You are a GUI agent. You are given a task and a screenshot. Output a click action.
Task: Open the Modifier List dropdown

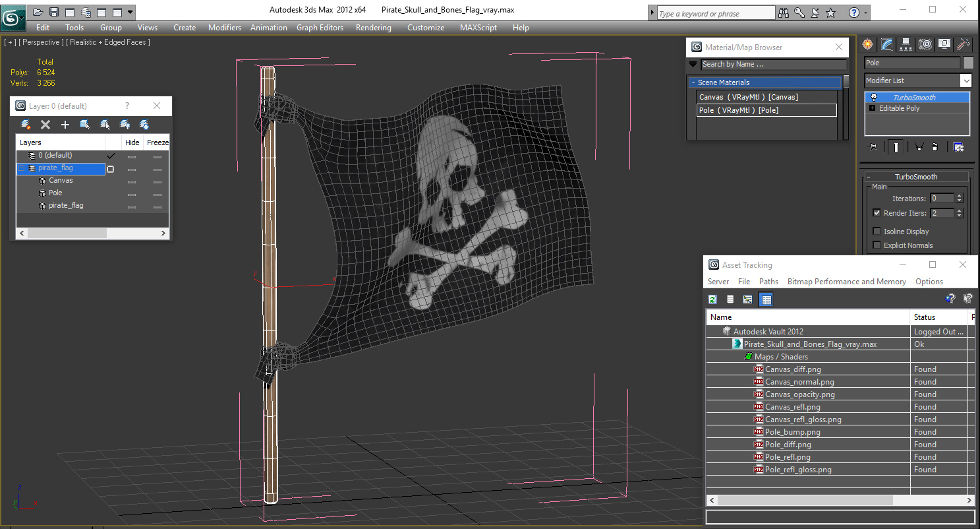(x=966, y=80)
